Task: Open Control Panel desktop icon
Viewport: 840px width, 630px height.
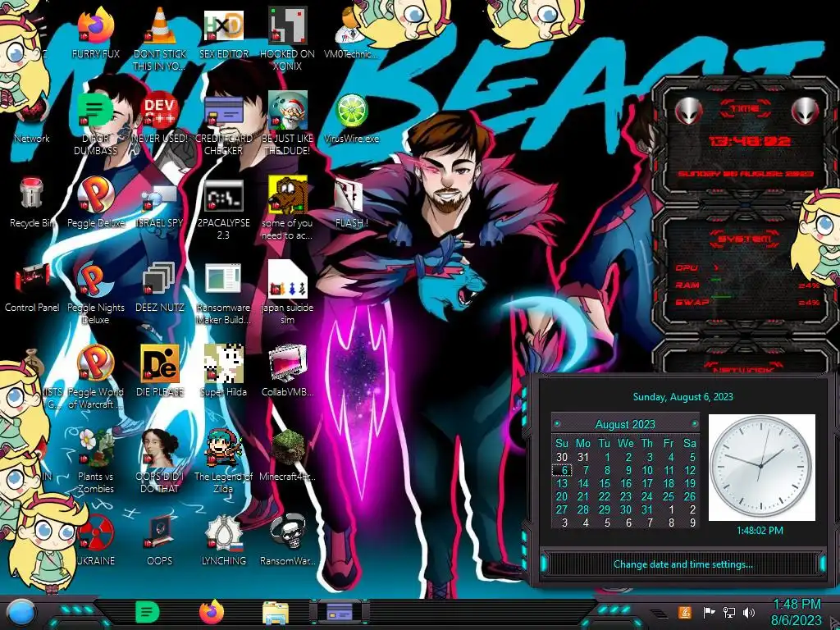Action: click(x=32, y=280)
